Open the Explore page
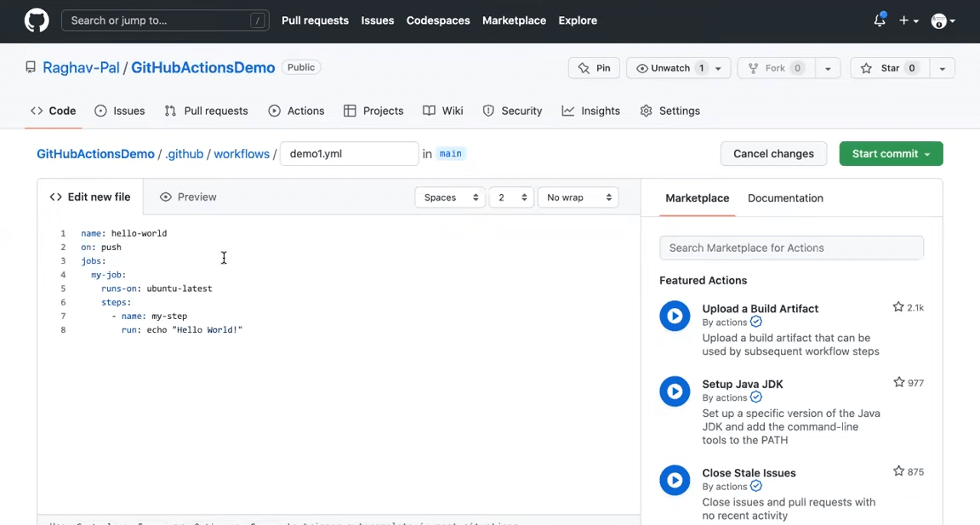 coord(578,20)
